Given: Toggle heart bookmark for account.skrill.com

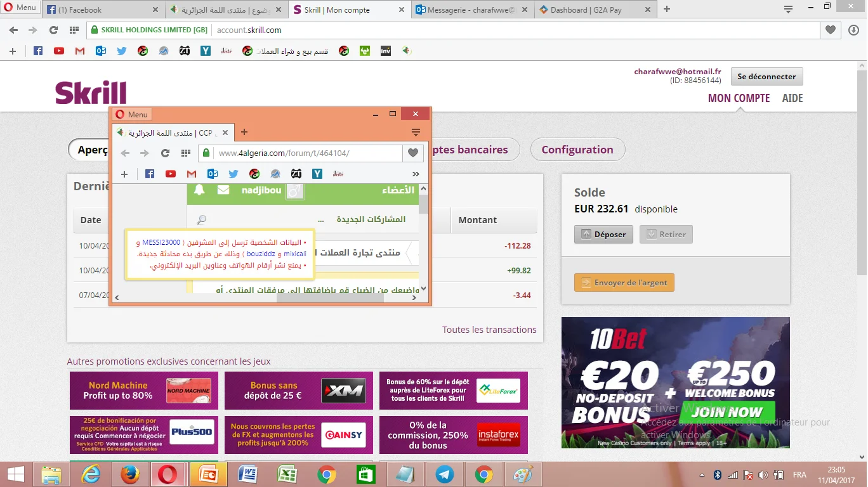Looking at the screenshot, I should pyautogui.click(x=830, y=30).
